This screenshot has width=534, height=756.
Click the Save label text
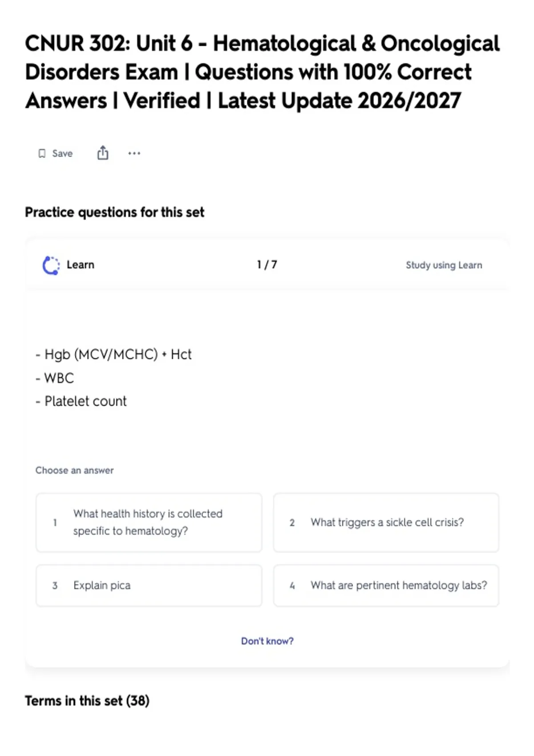[62, 153]
